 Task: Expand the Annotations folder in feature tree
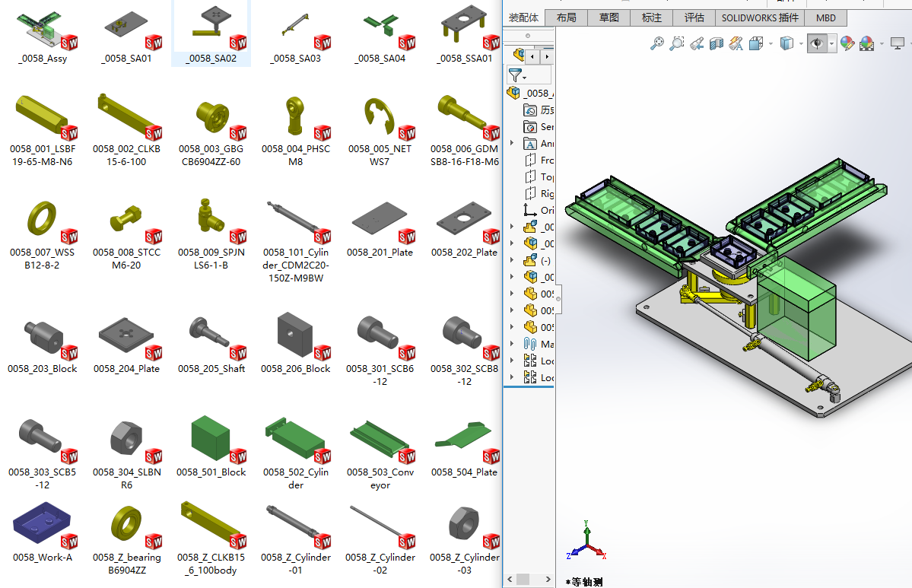pyautogui.click(x=511, y=144)
